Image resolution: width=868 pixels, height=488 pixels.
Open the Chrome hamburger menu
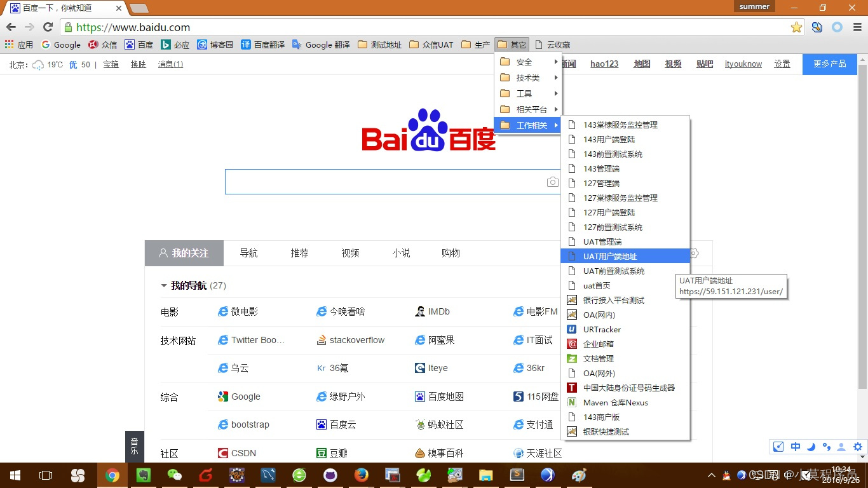point(857,27)
